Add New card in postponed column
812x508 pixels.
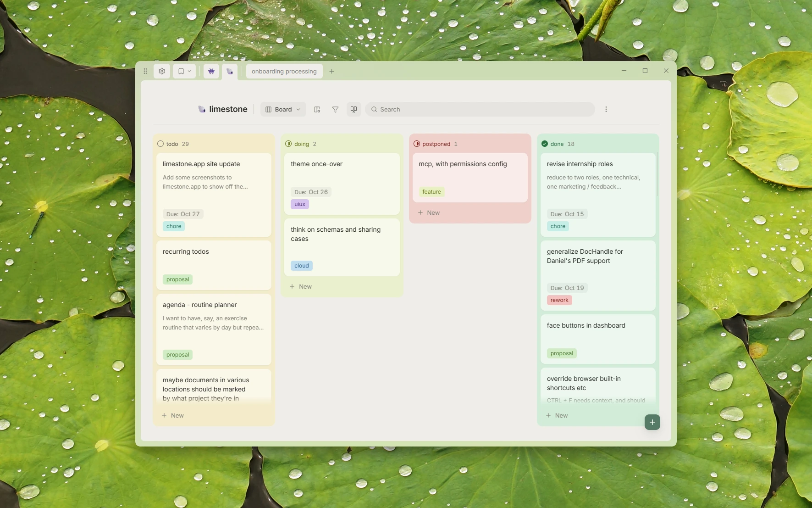pos(429,212)
